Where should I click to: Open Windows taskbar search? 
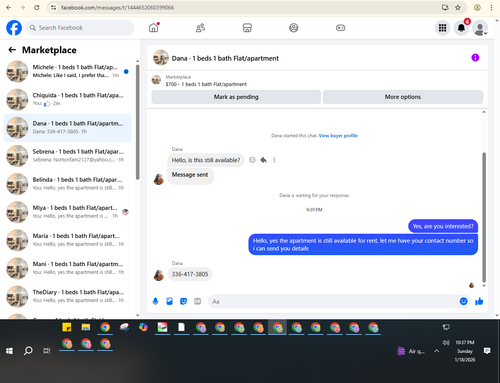28,351
